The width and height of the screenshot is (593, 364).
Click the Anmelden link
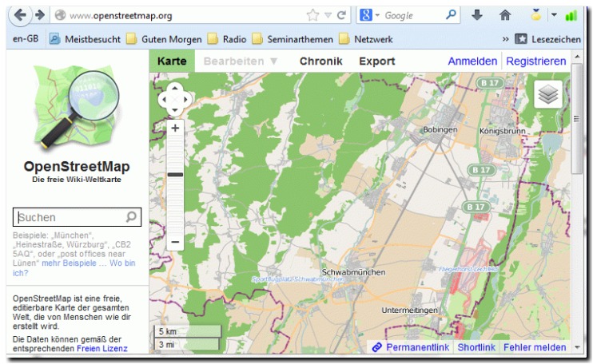click(x=472, y=61)
